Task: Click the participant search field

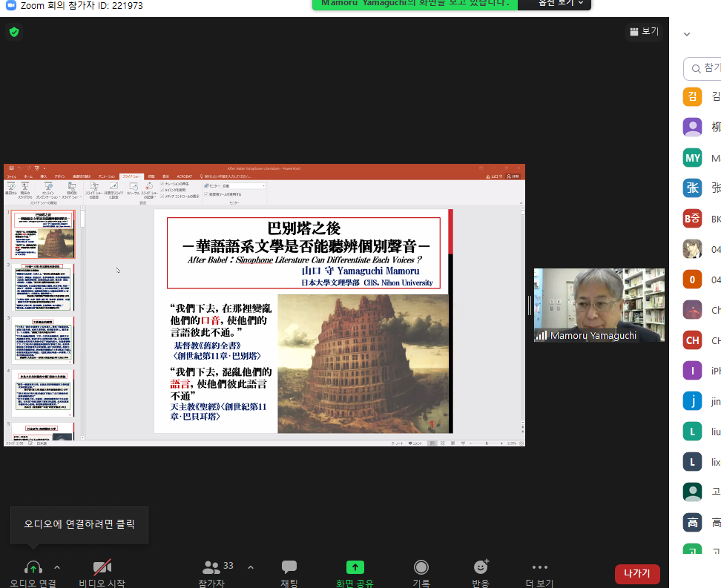Action: click(705, 68)
